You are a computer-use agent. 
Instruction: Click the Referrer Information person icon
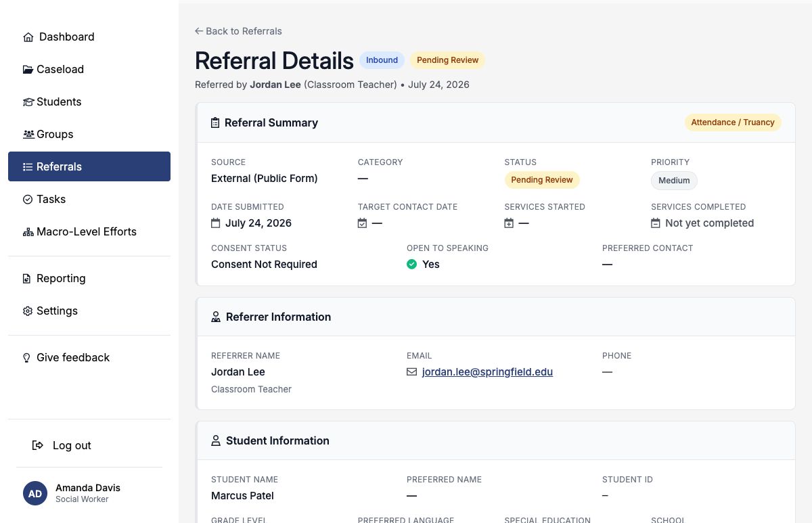click(x=216, y=317)
